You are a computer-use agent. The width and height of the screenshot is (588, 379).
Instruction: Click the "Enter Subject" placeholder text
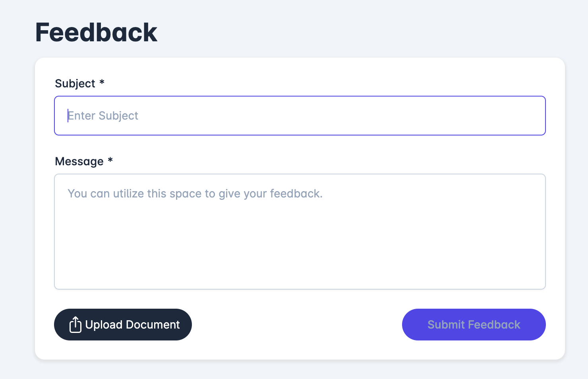[103, 116]
